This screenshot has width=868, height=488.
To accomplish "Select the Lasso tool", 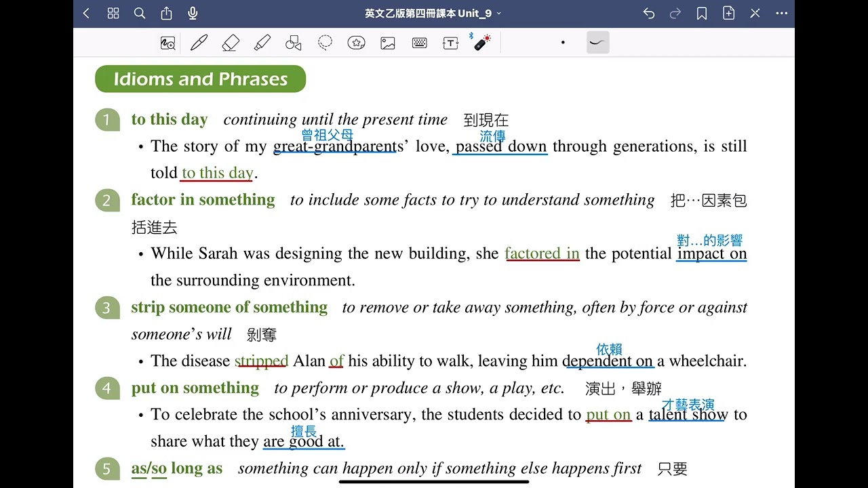I will [x=325, y=43].
